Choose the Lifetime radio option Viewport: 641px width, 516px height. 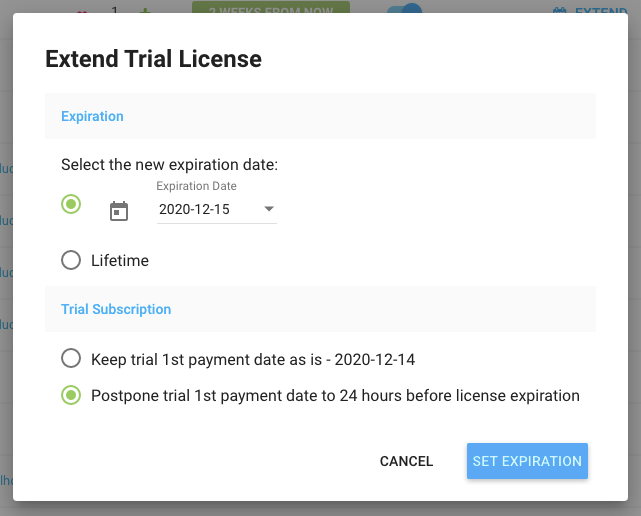point(71,260)
